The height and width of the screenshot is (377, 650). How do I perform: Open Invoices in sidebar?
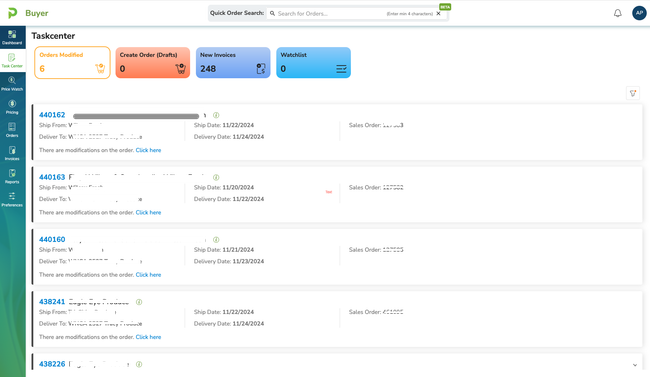[x=12, y=153]
